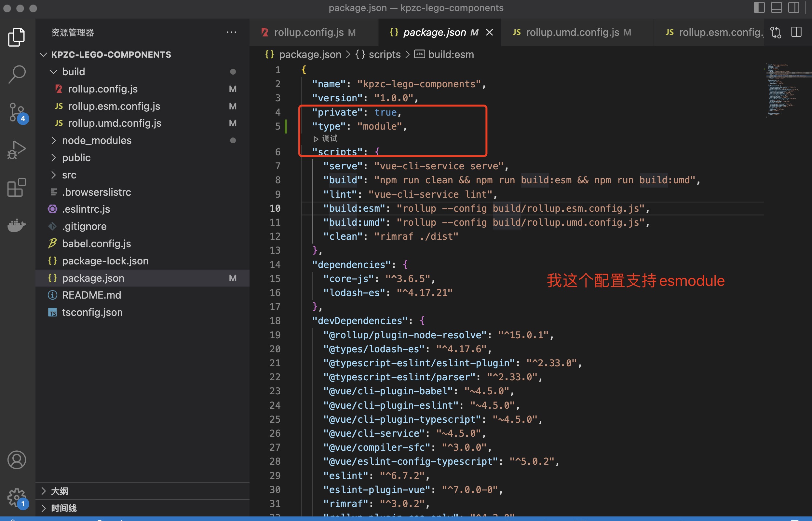Open rollup.esm.config.js in explorer tree
This screenshot has width=812, height=521.
click(142, 106)
